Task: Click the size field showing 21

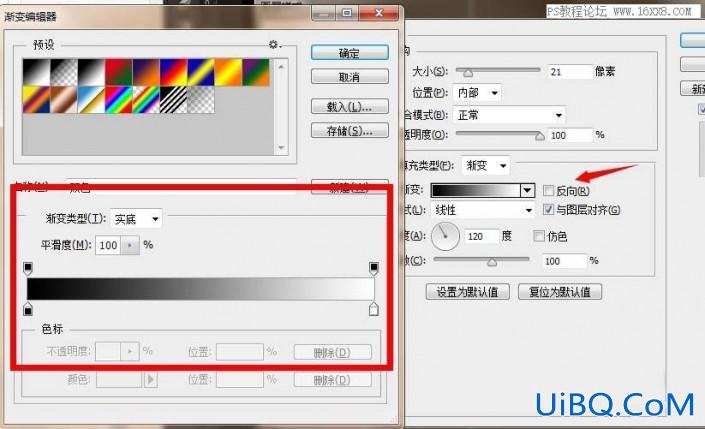Action: pyautogui.click(x=570, y=72)
